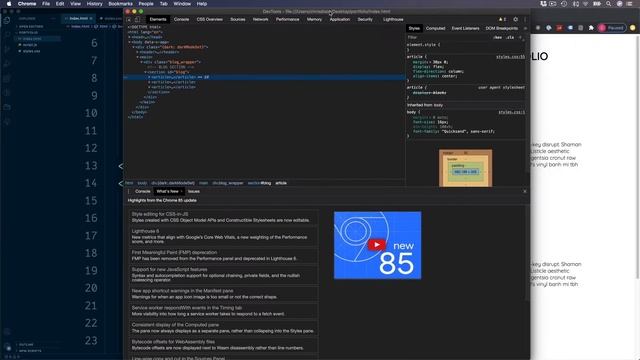The height and width of the screenshot is (360, 640).
Task: Open the Performance tab
Action: click(x=287, y=19)
